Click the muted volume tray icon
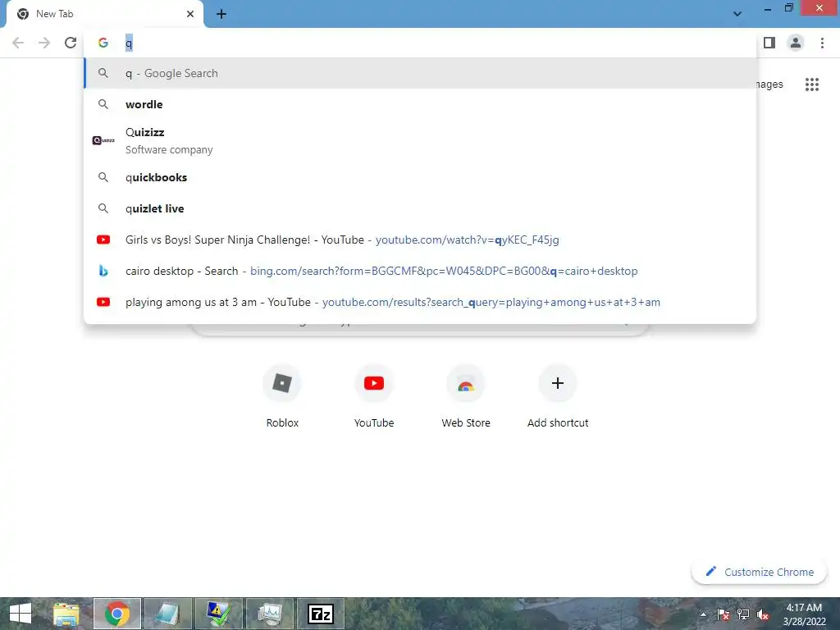 [x=763, y=614]
